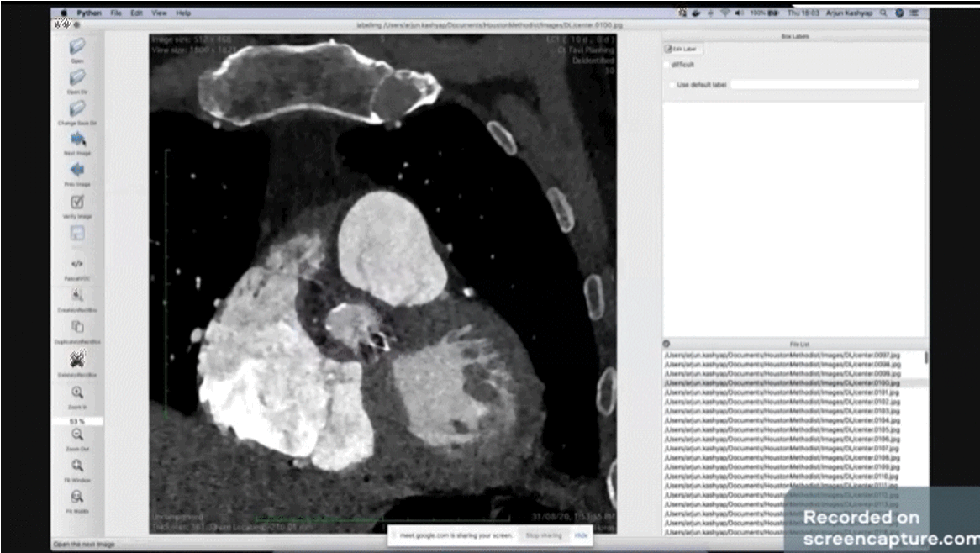Click the volume speaker icon in menu bar
980x553 pixels.
(x=739, y=13)
